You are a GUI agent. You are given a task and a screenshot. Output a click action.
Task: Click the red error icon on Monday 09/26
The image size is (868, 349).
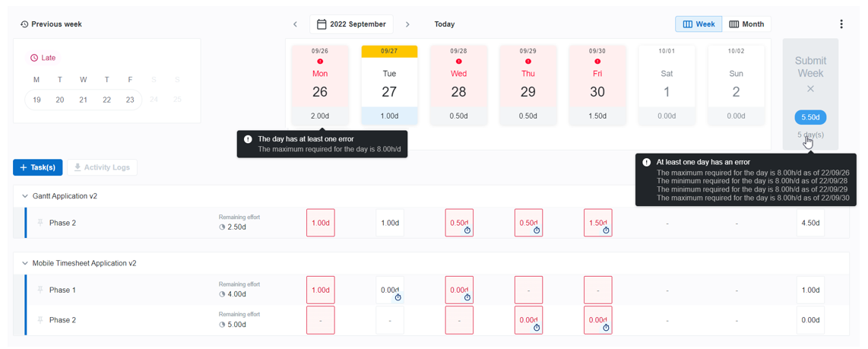320,62
